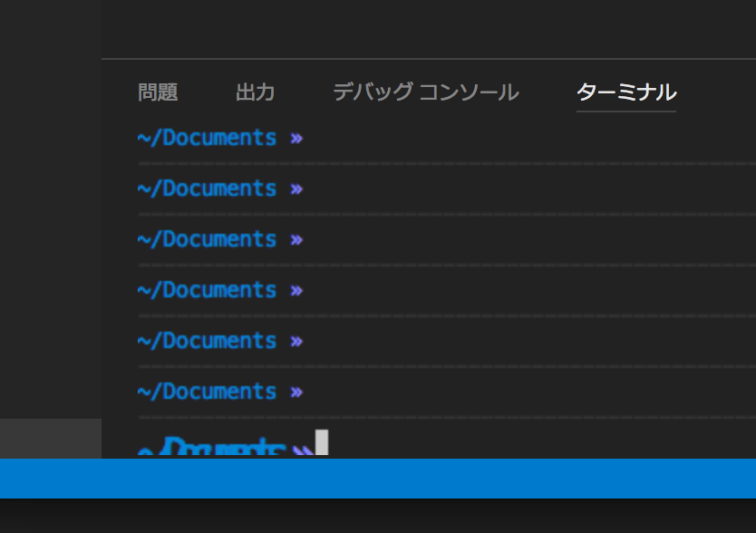The height and width of the screenshot is (533, 756).
Task: Select the デバッグ コンソール tab
Action: tap(426, 92)
